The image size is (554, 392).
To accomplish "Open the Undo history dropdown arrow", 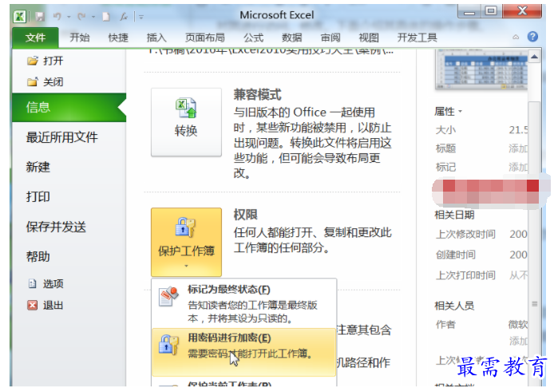I will tap(69, 17).
